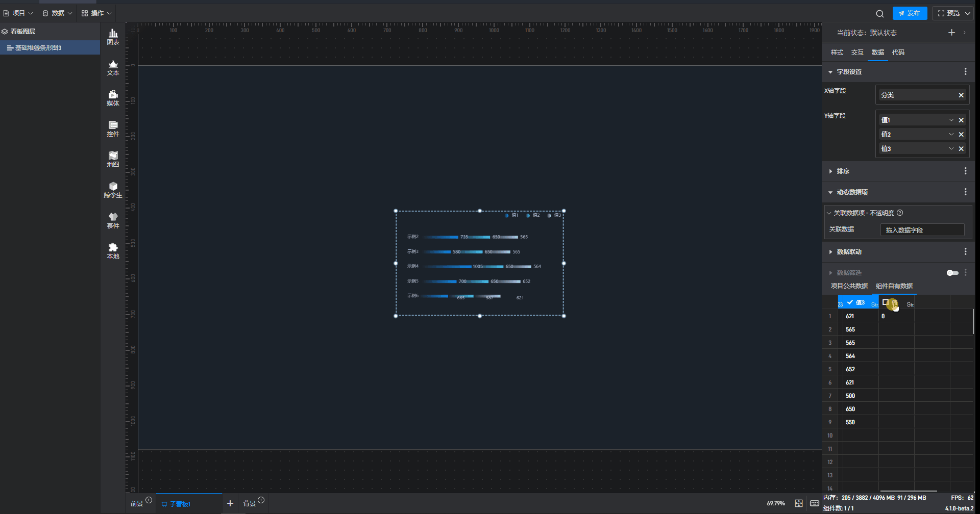Click fit-to-screen icon beside zoom percentage
This screenshot has width=980, height=514.
pos(799,503)
